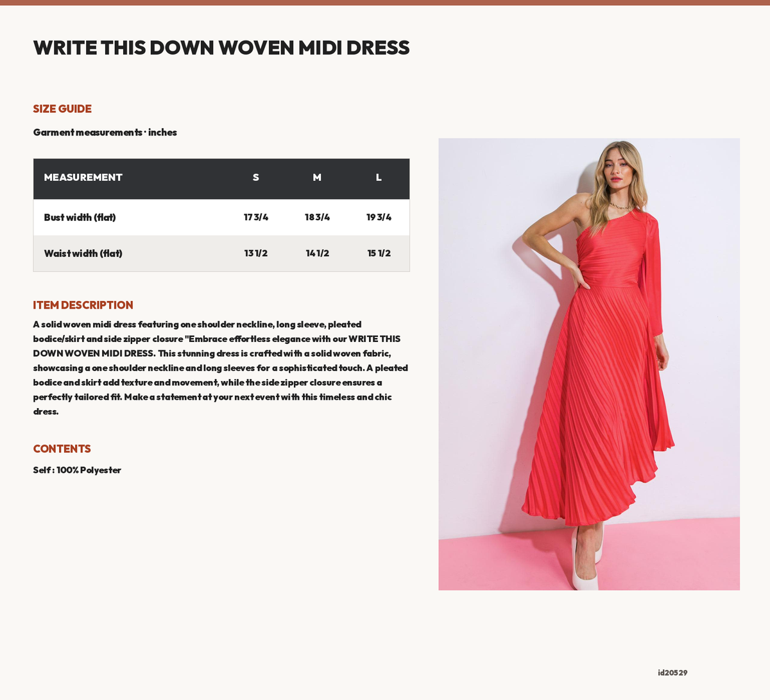Click the L size column header
The image size is (770, 700).
click(379, 178)
